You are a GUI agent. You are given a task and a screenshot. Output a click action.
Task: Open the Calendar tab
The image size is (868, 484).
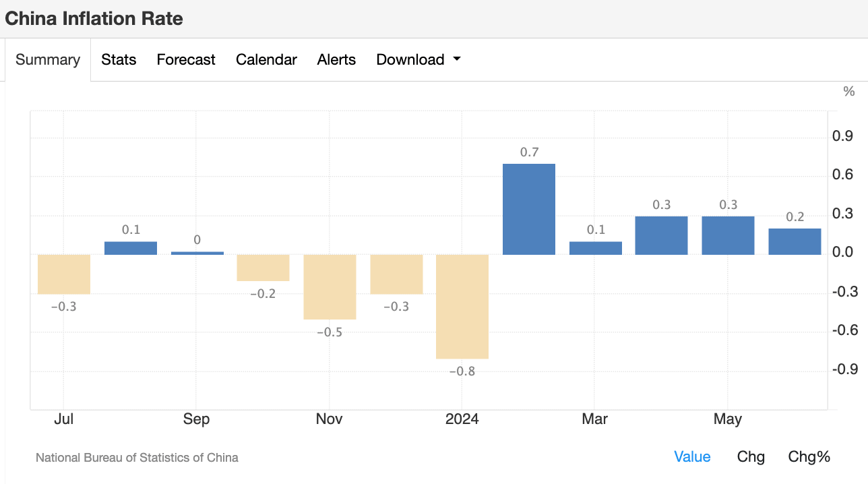(x=266, y=59)
